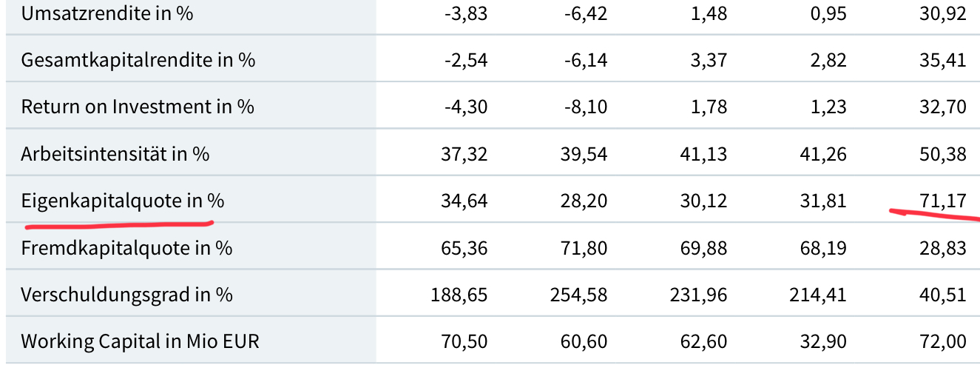
Task: Click the Verschuldungsgrad value 254,58
Action: tap(579, 295)
